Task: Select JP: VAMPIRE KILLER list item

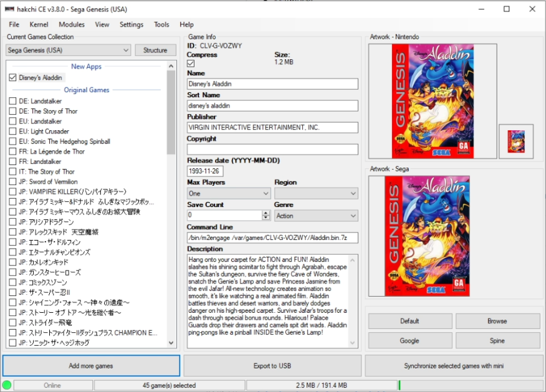Action: coord(72,192)
